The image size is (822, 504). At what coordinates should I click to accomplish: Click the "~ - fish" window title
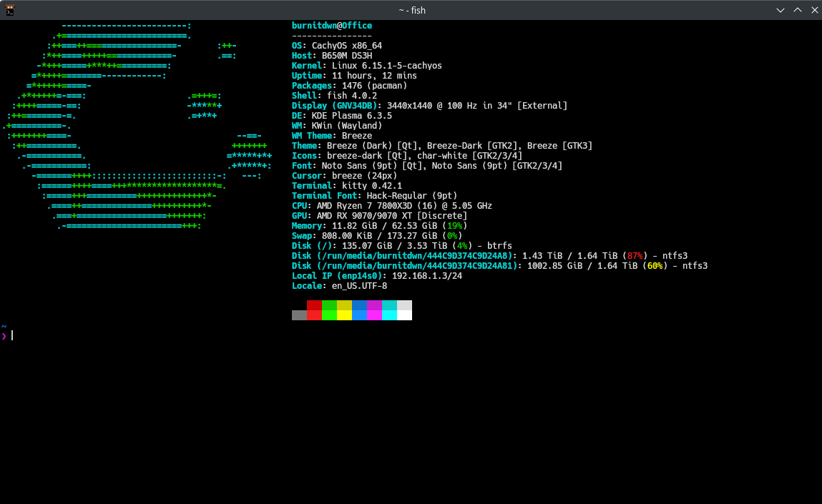[412, 11]
